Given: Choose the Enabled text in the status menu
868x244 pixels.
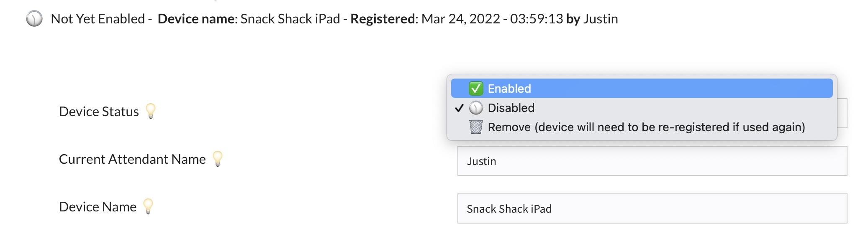Looking at the screenshot, I should click(509, 89).
